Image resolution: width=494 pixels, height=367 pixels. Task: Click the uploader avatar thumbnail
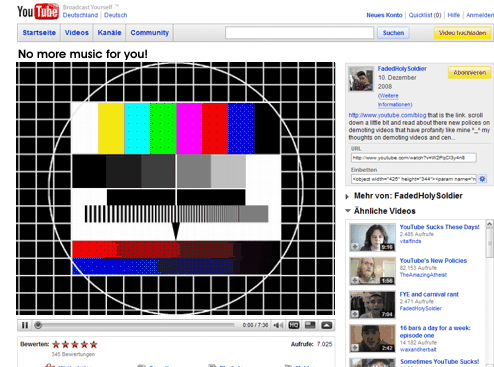[361, 79]
